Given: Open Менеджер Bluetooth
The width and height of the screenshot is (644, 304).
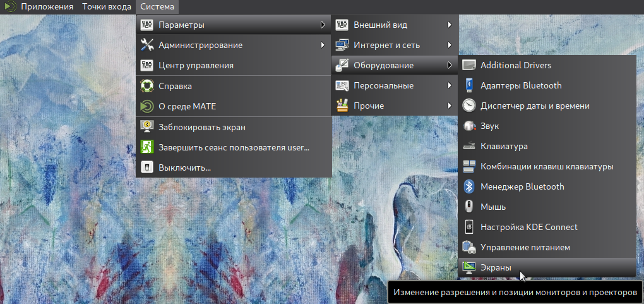Looking at the screenshot, I should (x=547, y=186).
